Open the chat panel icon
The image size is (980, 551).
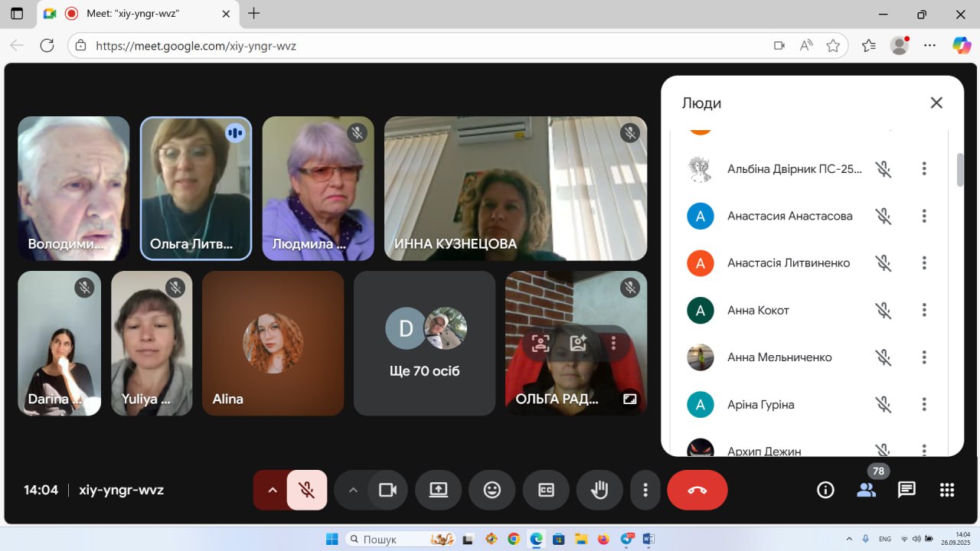click(x=906, y=490)
